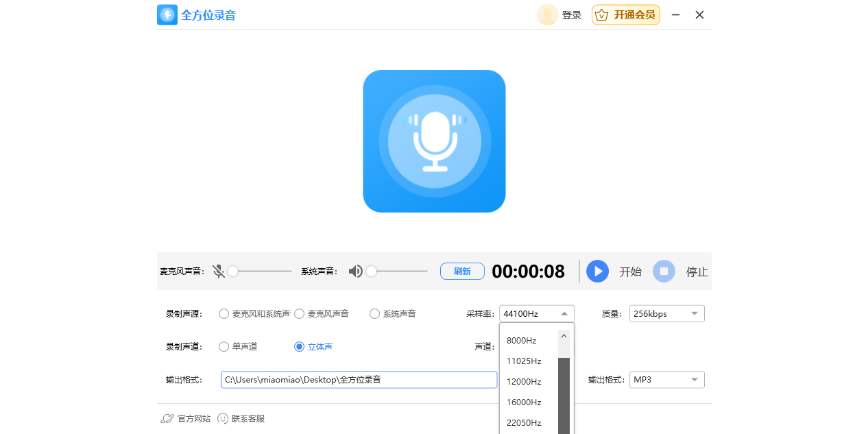
Task: Start recording with the blue play button
Action: point(598,272)
